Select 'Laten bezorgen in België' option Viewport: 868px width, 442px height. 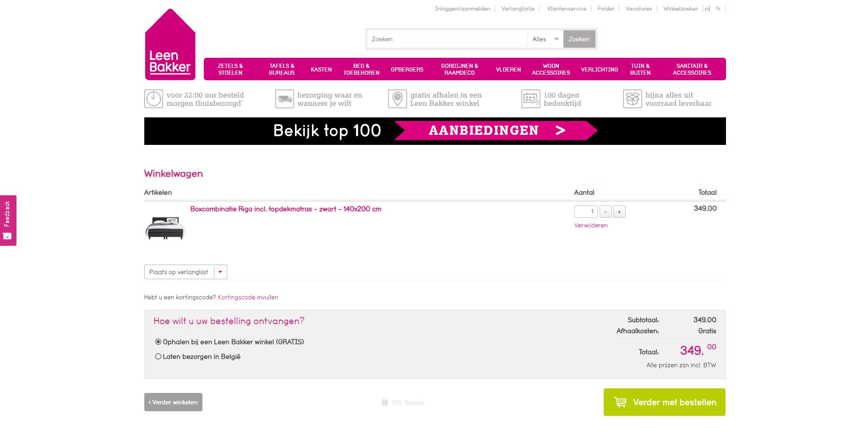click(x=158, y=356)
